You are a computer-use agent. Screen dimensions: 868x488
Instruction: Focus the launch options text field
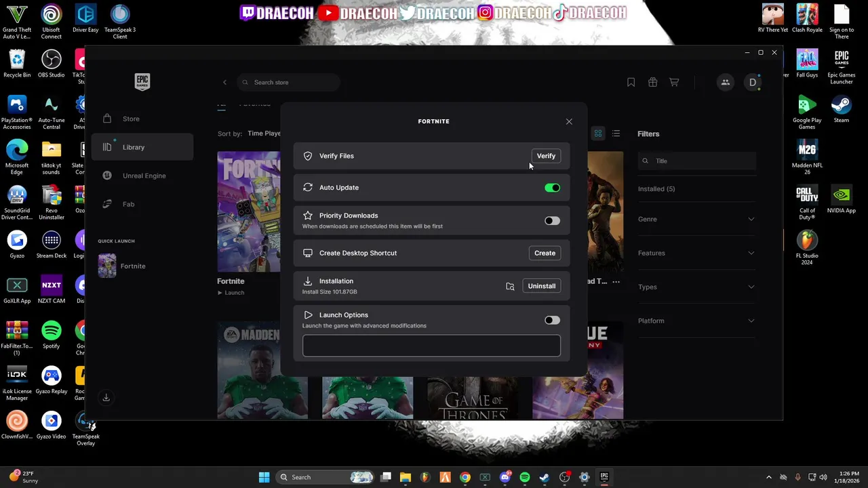pos(431,346)
